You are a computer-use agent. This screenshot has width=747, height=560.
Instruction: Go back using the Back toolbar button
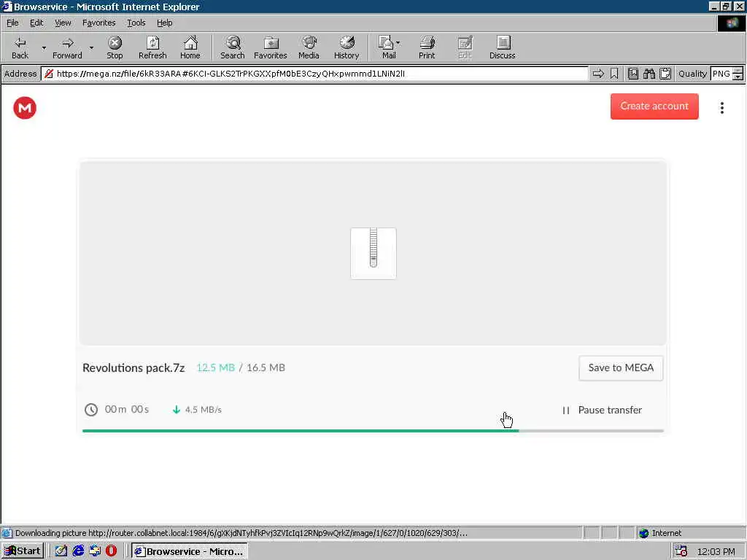point(20,47)
